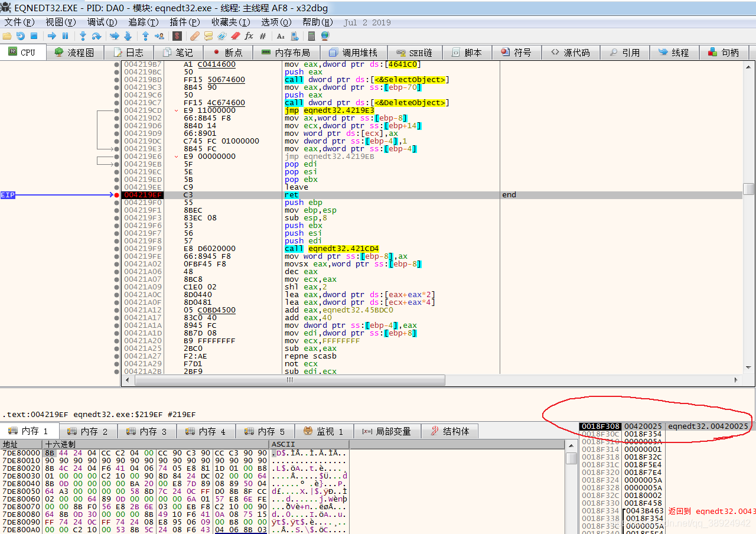Click the Pause execution icon

[65, 36]
